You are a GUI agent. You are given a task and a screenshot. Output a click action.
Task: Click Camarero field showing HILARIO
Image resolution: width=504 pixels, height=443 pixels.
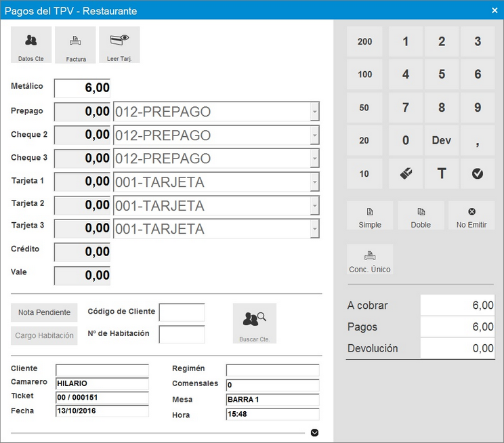[102, 383]
